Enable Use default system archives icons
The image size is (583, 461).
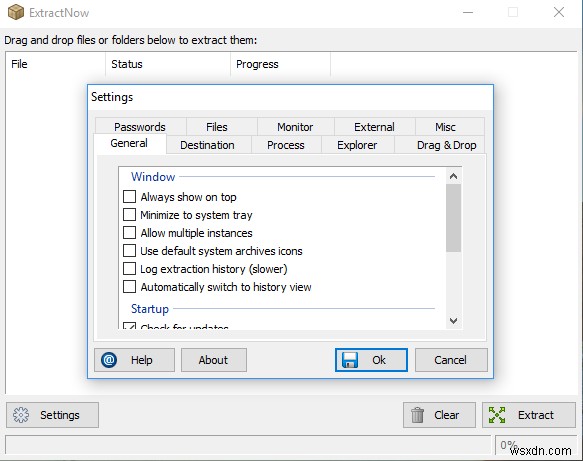pos(129,251)
